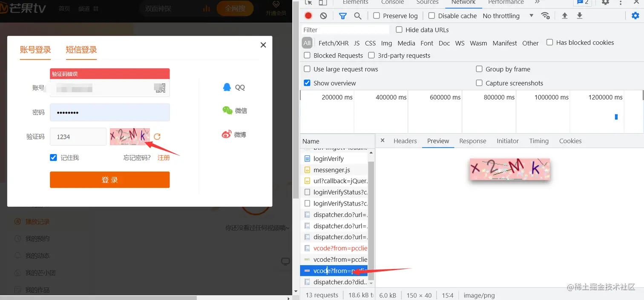
Task: Click 注册 register link
Action: tap(164, 157)
